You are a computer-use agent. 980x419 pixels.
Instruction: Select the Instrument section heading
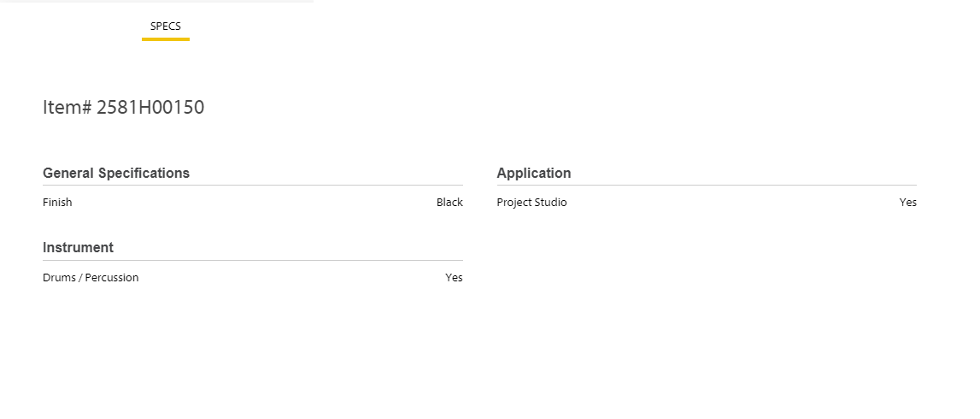(78, 247)
